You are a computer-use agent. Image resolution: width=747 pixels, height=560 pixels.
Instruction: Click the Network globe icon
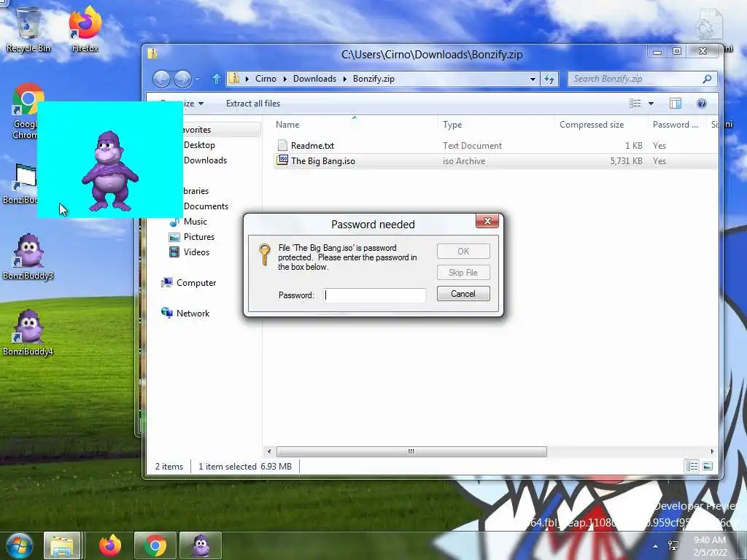[x=167, y=313]
